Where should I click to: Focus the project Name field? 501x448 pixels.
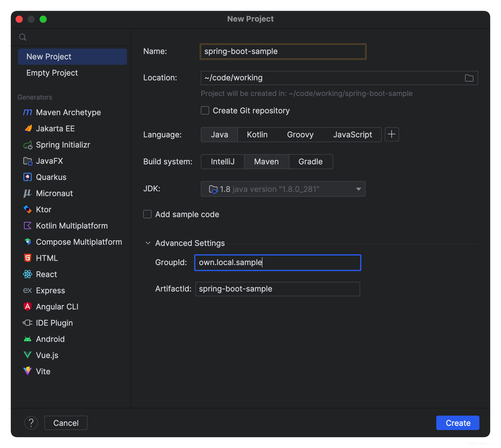pyautogui.click(x=283, y=52)
